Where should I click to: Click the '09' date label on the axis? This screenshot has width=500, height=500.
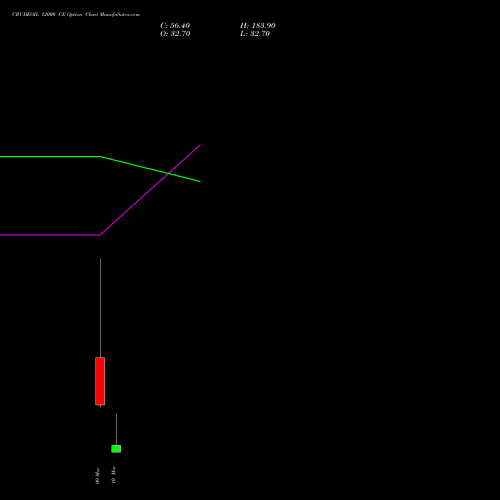[97, 475]
